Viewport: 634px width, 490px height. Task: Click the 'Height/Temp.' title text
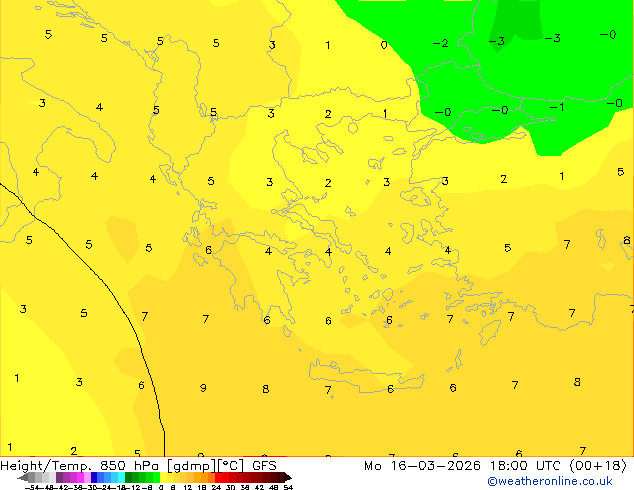pyautogui.click(x=45, y=466)
